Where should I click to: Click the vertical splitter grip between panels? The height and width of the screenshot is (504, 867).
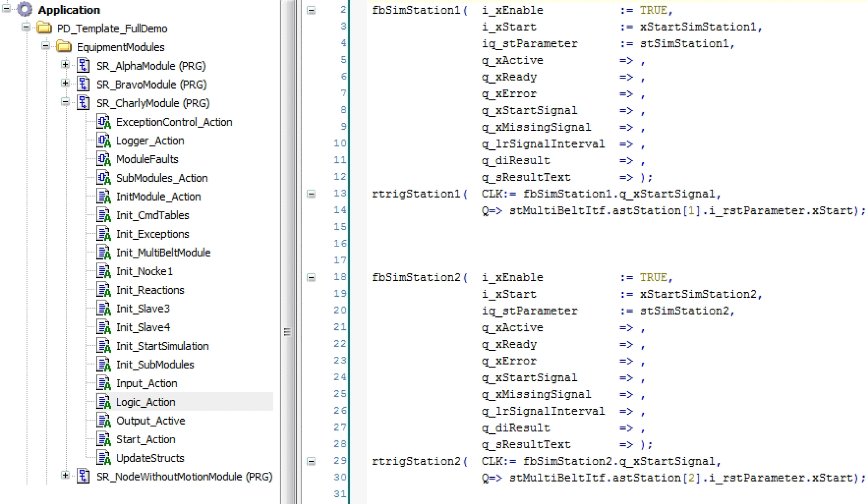[x=287, y=332]
